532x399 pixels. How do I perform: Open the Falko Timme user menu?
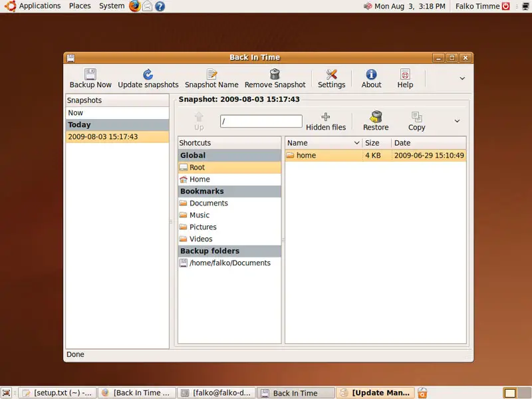(477, 6)
